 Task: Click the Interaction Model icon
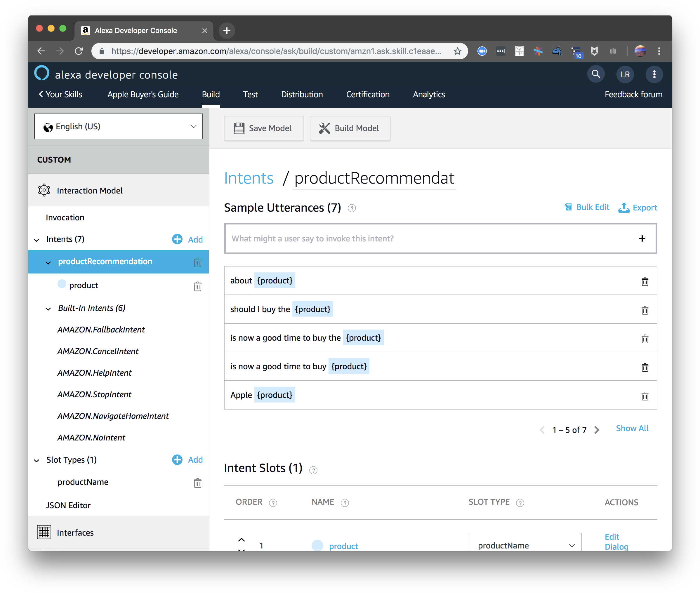[44, 190]
